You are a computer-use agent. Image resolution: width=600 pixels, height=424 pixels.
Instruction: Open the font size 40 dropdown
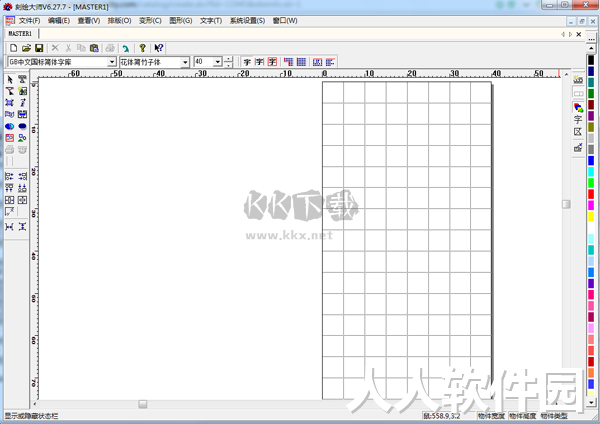(x=218, y=62)
